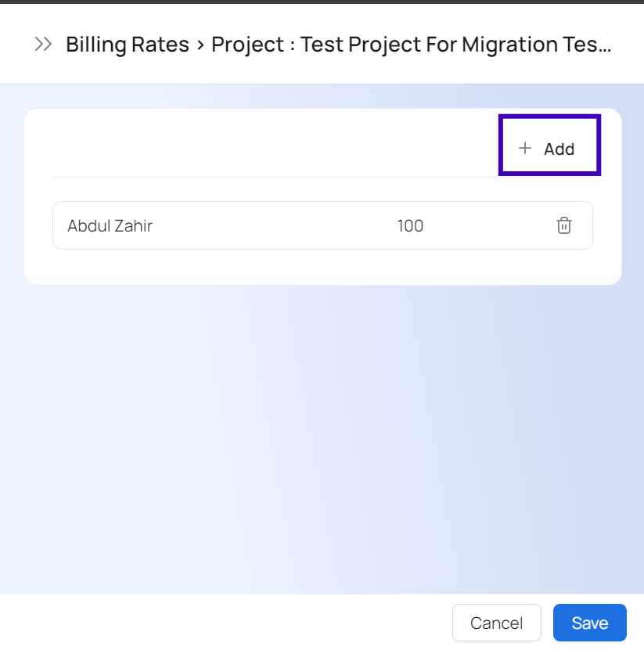Image resolution: width=644 pixels, height=650 pixels.
Task: Click the blank blue background below the card
Action: [313, 438]
